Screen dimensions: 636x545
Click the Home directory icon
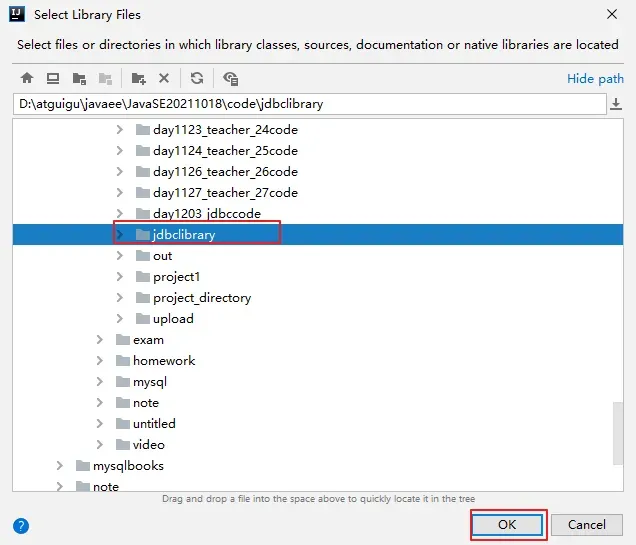[27, 78]
